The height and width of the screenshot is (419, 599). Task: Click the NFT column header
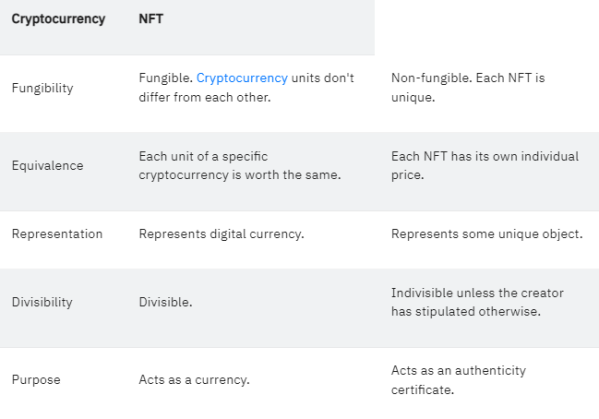151,19
